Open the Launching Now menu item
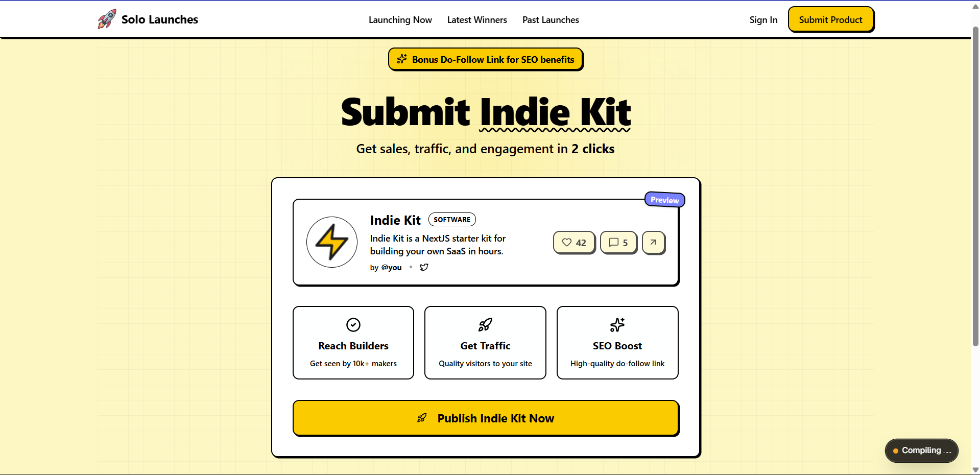This screenshot has height=475, width=980. pyautogui.click(x=400, y=19)
